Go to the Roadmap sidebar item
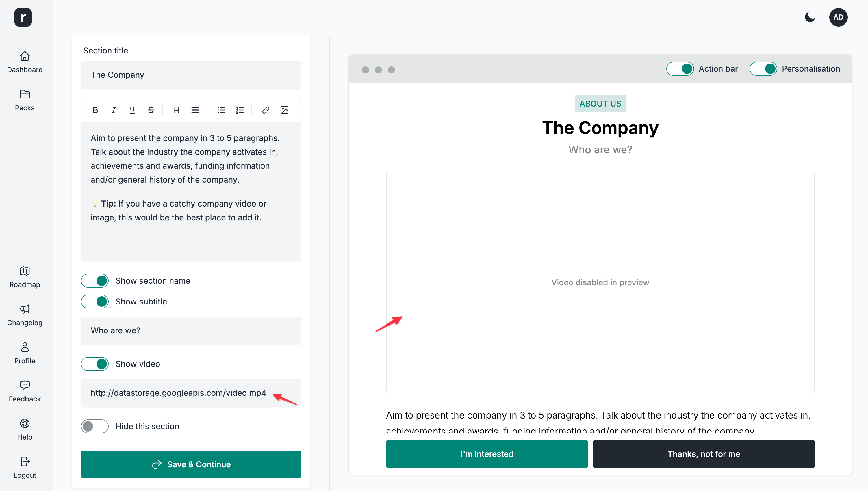This screenshot has width=868, height=491. (25, 277)
